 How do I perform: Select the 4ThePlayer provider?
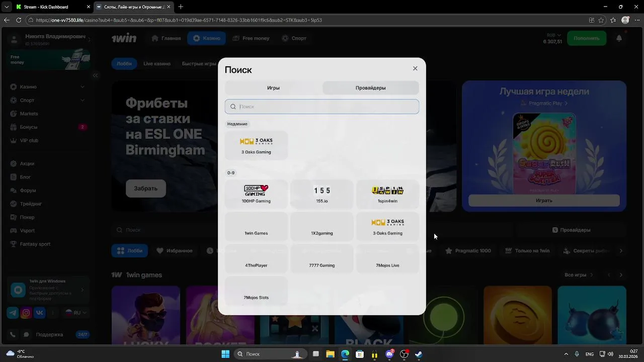click(x=256, y=258)
